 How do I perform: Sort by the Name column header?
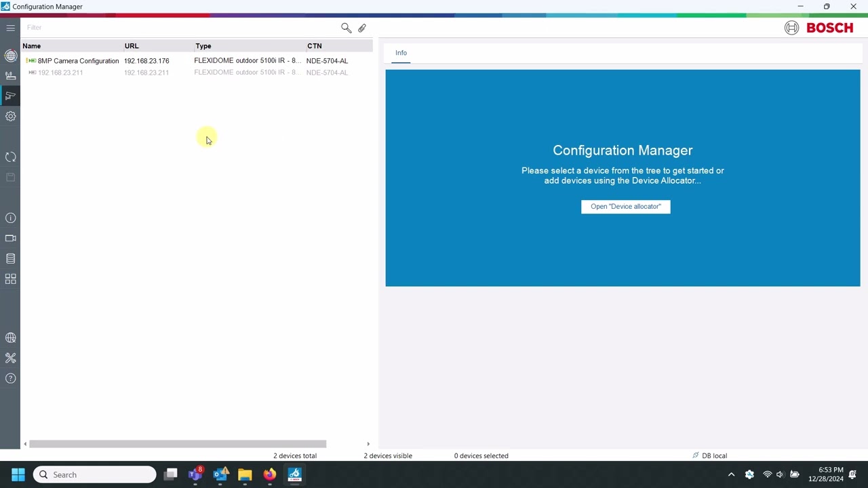pyautogui.click(x=32, y=46)
